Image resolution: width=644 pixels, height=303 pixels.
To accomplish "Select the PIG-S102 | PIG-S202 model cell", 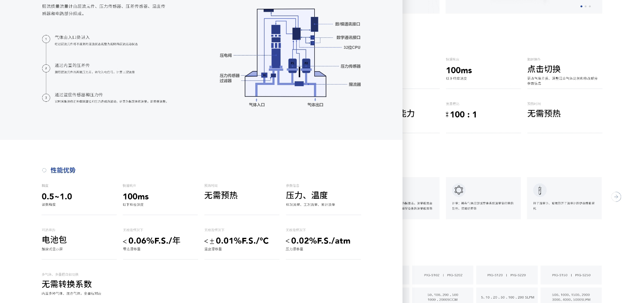I will [x=443, y=275].
